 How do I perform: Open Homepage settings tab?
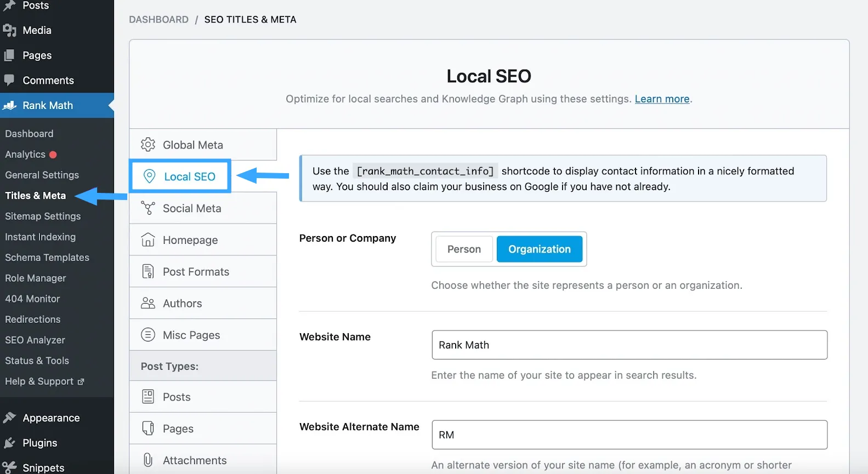tap(203, 239)
